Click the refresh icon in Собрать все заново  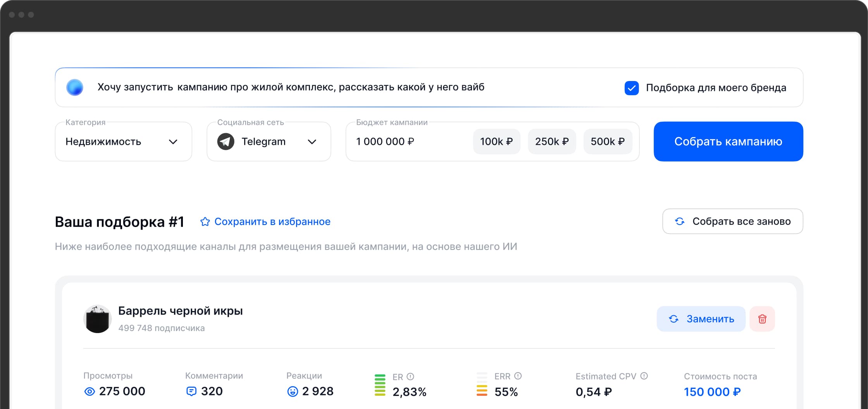(680, 221)
